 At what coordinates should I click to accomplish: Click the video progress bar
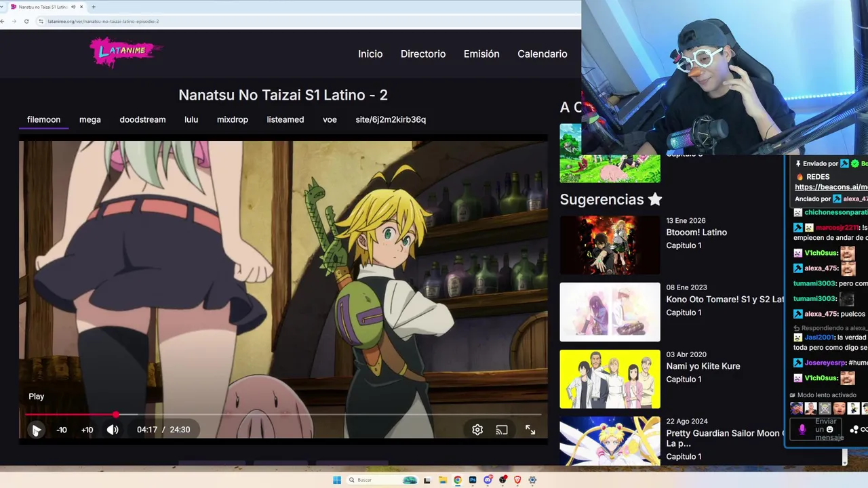tap(283, 414)
